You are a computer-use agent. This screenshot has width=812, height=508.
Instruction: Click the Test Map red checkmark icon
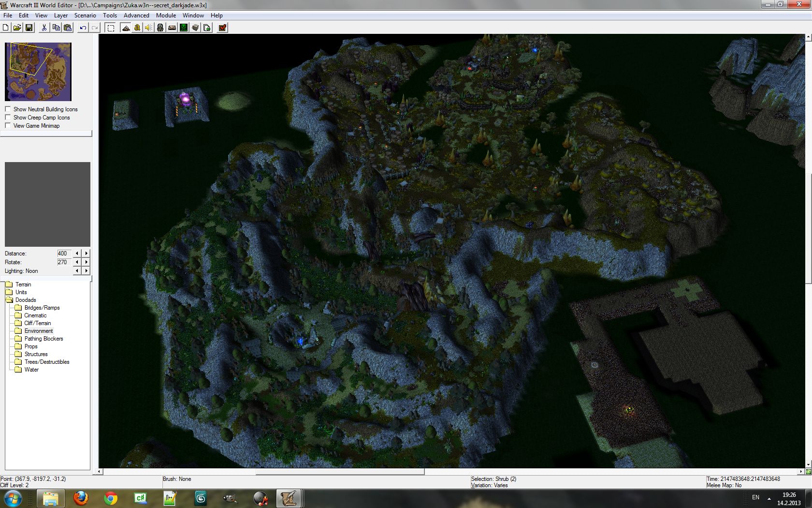[222, 28]
